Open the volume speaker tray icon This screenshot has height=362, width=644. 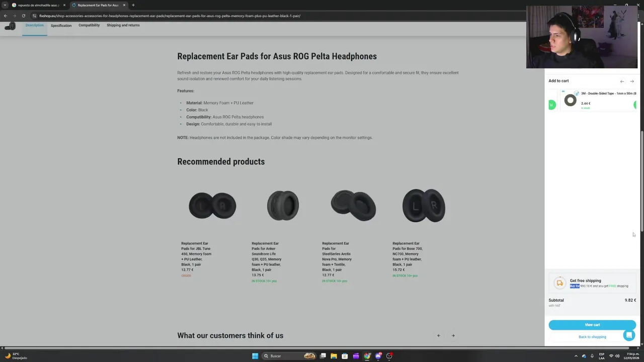pyautogui.click(x=617, y=356)
